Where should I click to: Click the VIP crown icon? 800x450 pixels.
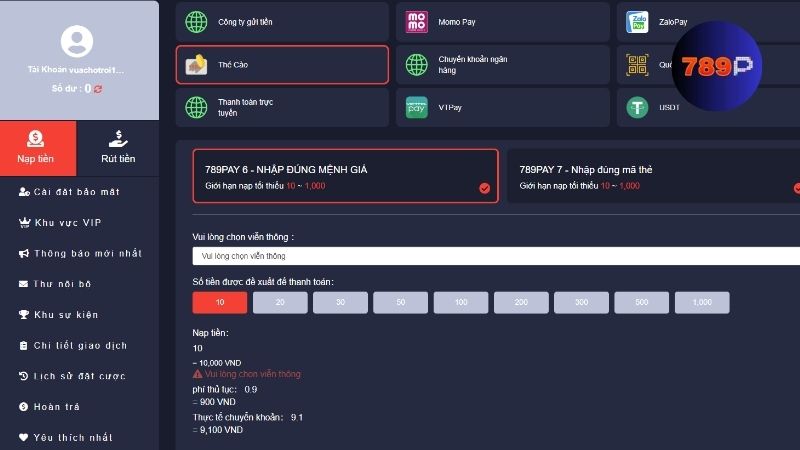(x=24, y=222)
